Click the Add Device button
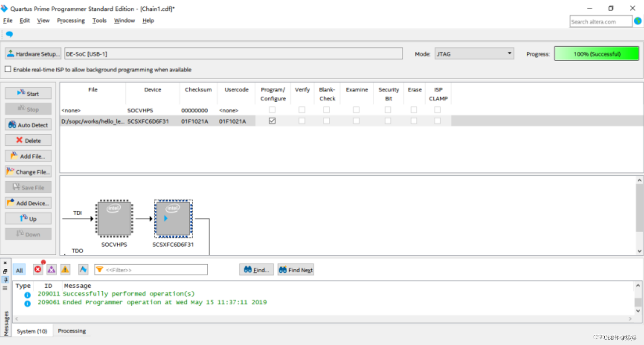This screenshot has width=644, height=345. [28, 203]
